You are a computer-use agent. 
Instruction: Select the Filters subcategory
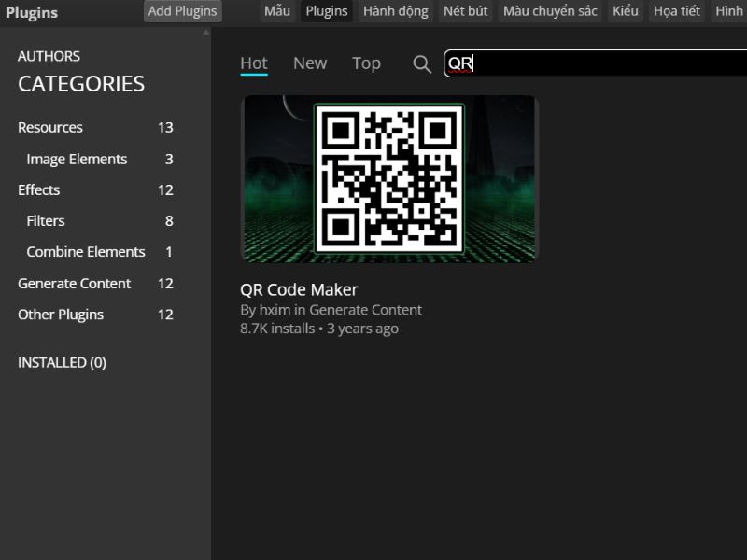(100, 221)
